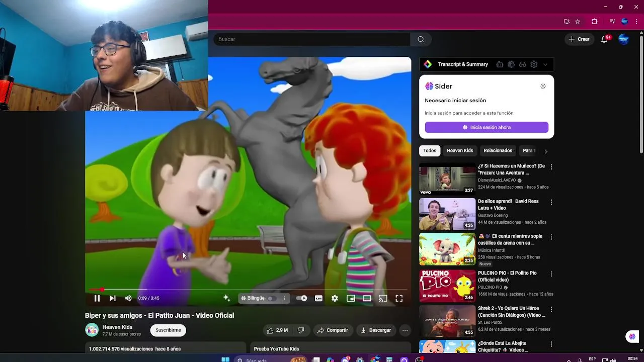Click the Compartir share button
The image size is (644, 362).
(x=333, y=330)
